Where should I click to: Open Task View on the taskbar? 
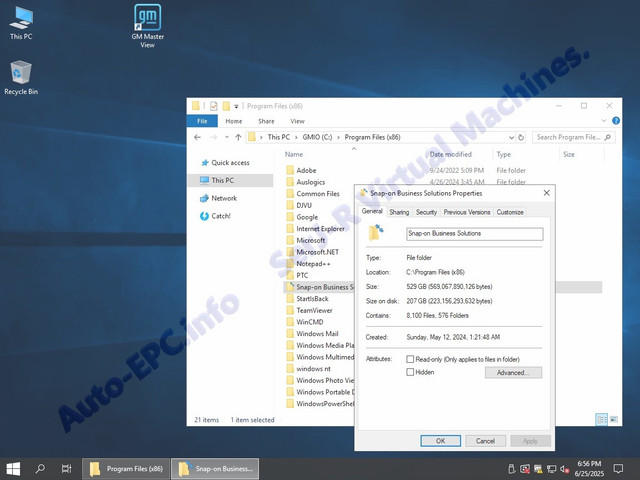click(66, 469)
